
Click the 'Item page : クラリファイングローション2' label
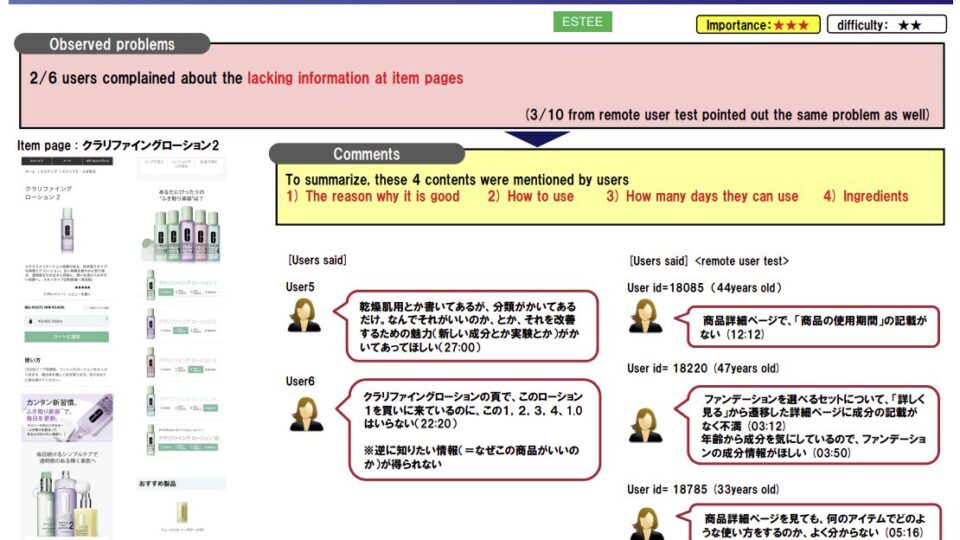tap(118, 146)
